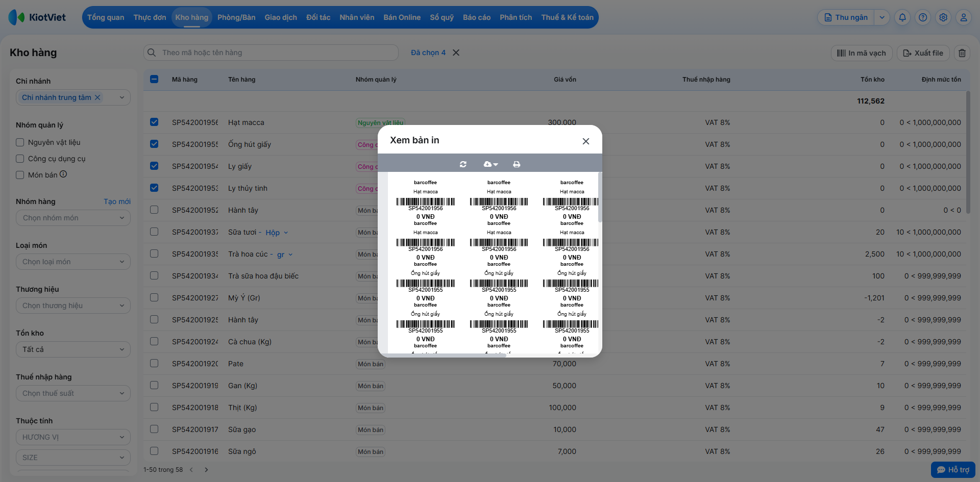Open the Giao dịch menu
The image size is (980, 482).
click(x=281, y=17)
